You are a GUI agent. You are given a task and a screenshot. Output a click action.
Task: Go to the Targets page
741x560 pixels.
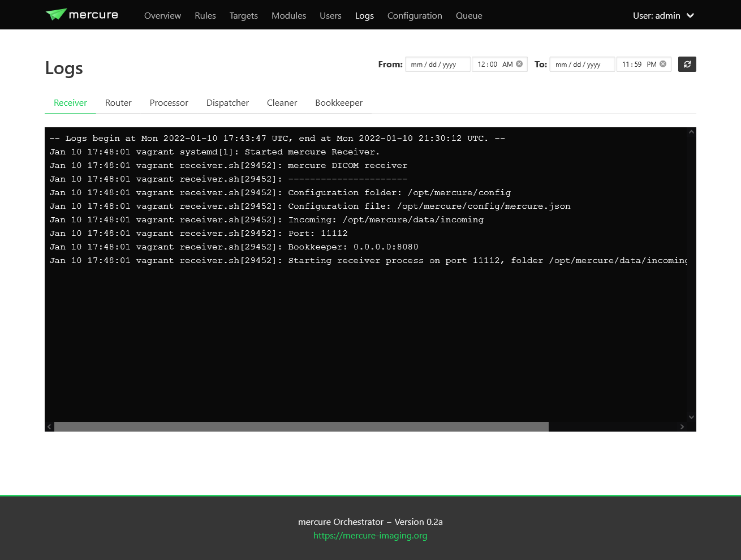pos(244,15)
